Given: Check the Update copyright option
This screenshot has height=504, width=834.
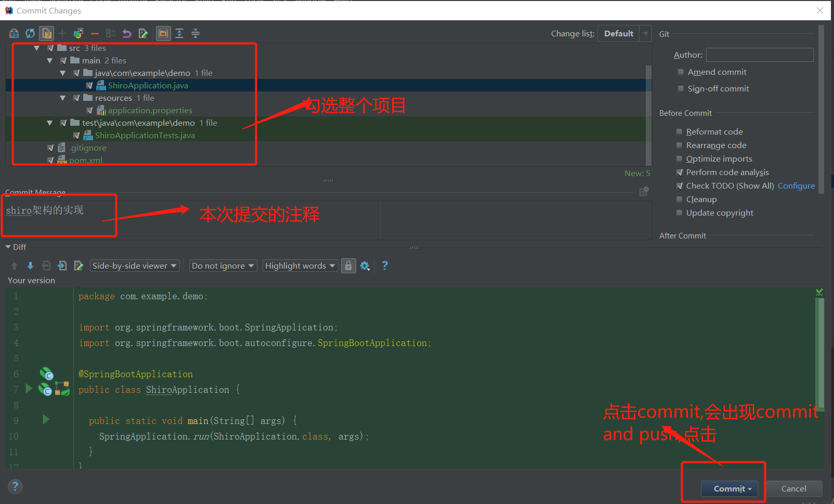Looking at the screenshot, I should tap(679, 213).
